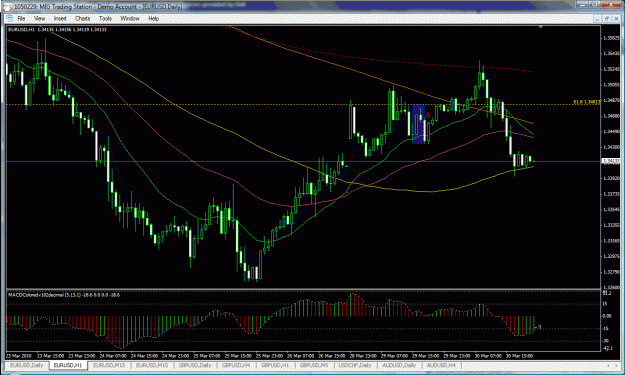Select the blue rectangle object on chart

[x=418, y=124]
